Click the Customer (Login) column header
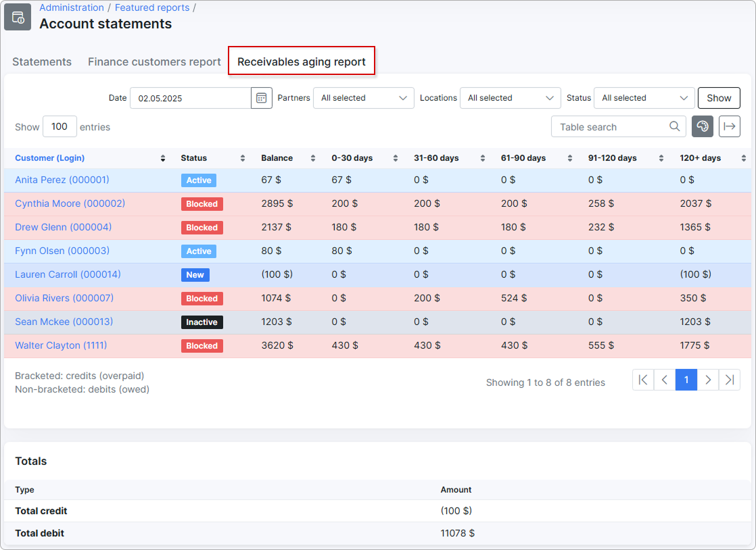This screenshot has height=550, width=756. pyautogui.click(x=49, y=158)
